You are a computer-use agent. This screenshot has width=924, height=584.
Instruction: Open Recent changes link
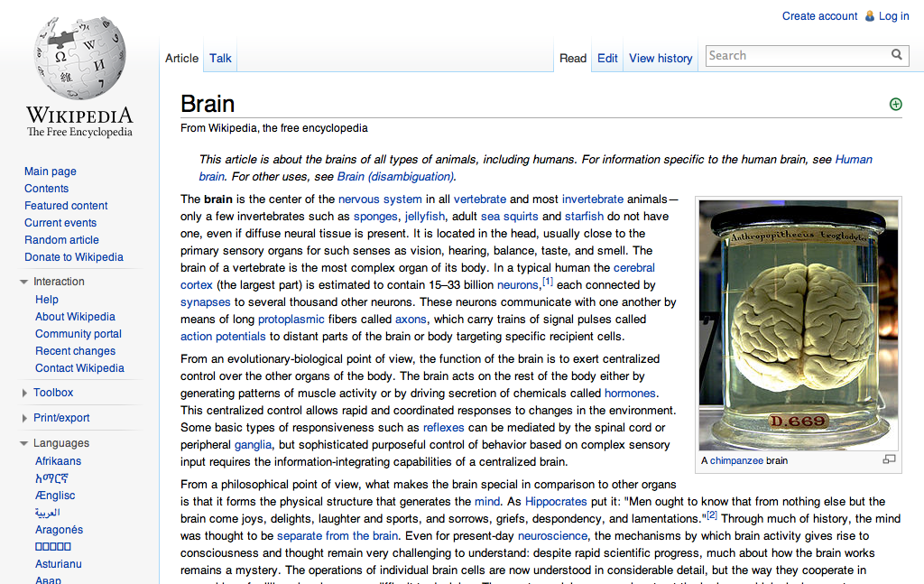coord(75,350)
